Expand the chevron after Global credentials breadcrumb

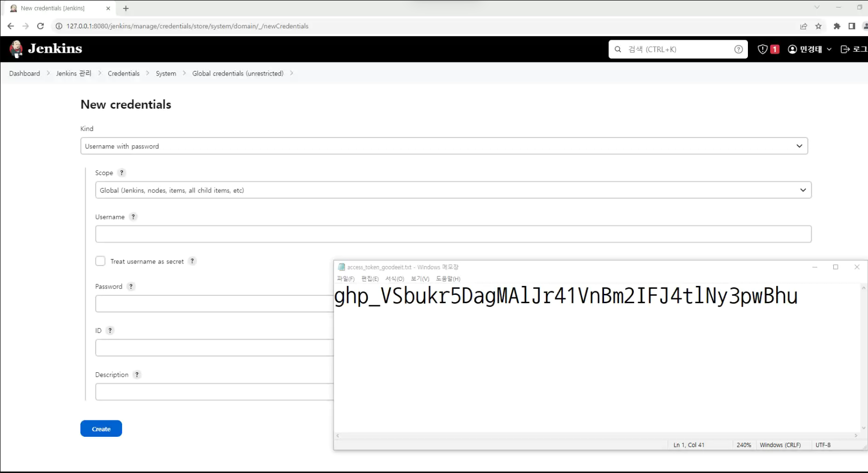point(291,73)
